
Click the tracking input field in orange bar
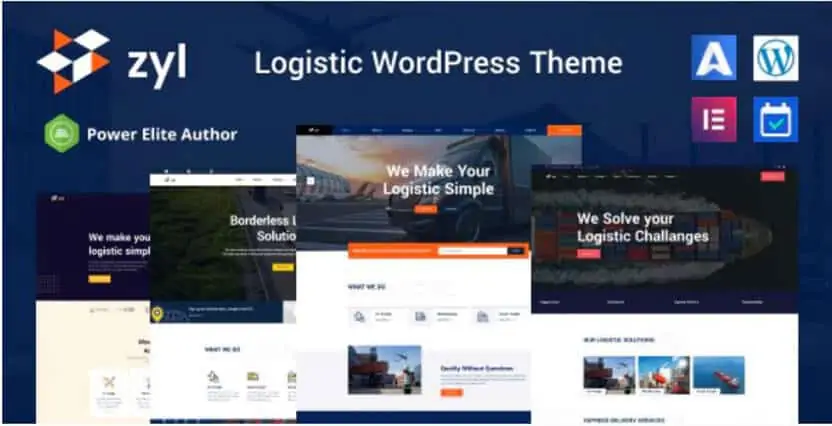point(473,251)
